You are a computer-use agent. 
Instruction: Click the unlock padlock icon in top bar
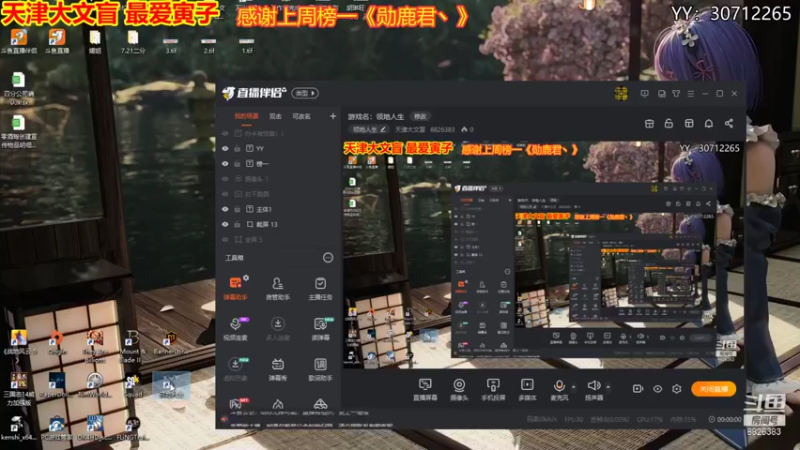(x=669, y=123)
